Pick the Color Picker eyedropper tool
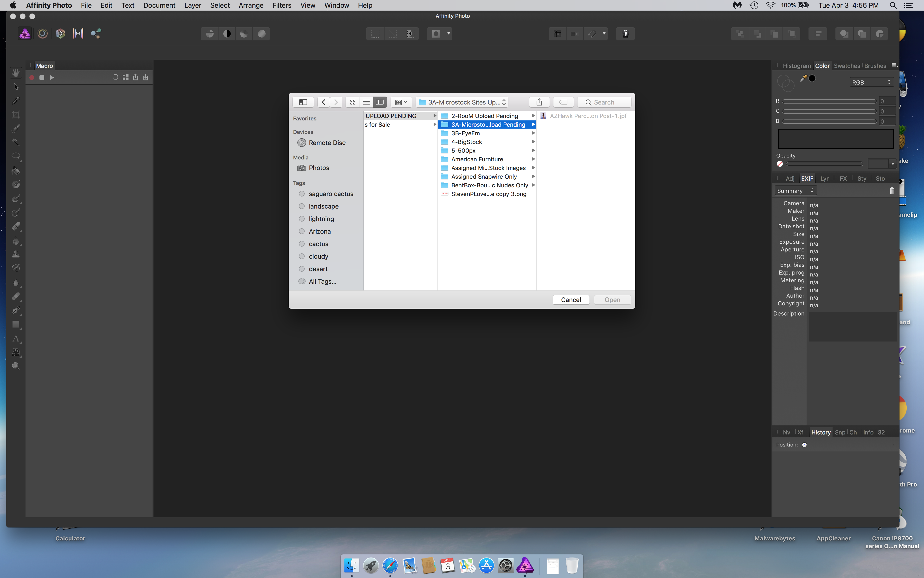Screen dimensions: 924x578 click(x=16, y=100)
